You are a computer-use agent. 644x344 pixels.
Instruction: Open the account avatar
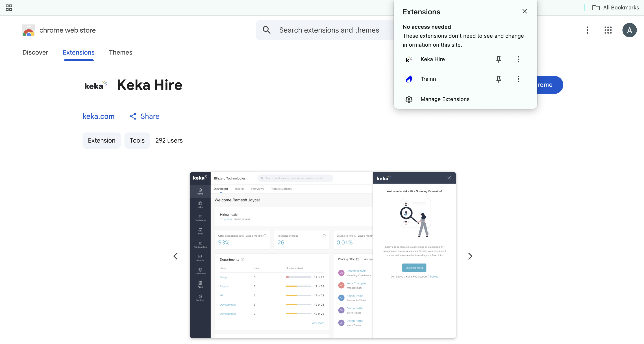tap(629, 30)
